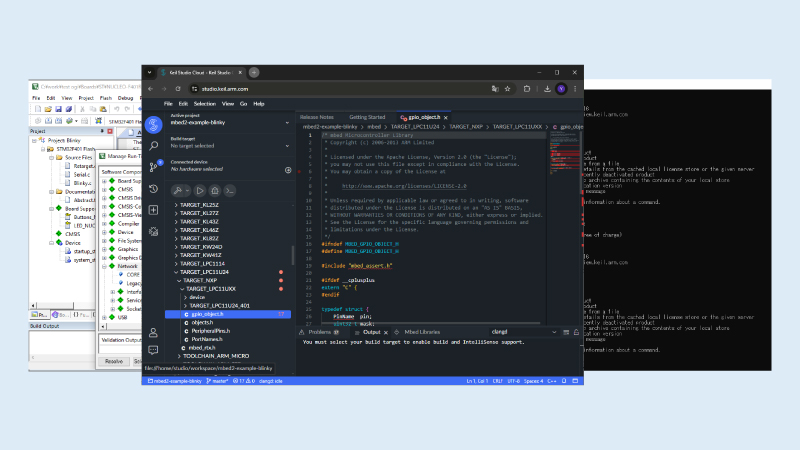Open the Source Control view
800x450 pixels.
(153, 166)
